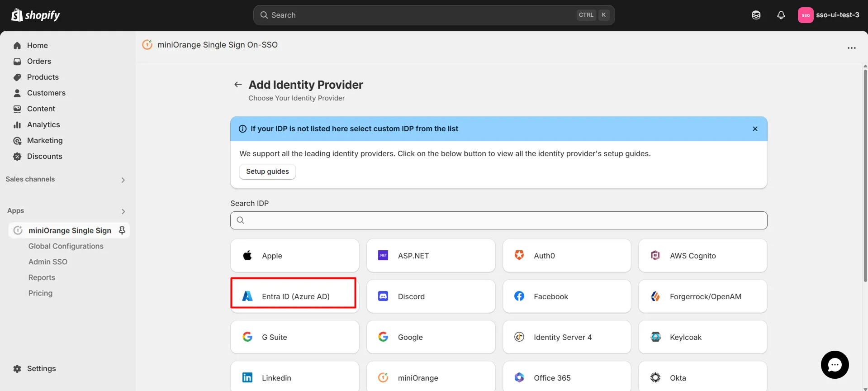
Task: Click the miniOrange Single Sign On-SSO header title
Action: click(x=218, y=45)
